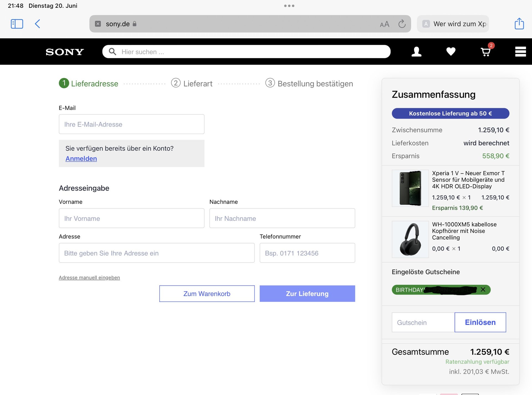Click the 'Zum Warenkorb' button
The width and height of the screenshot is (532, 395).
coord(207,294)
